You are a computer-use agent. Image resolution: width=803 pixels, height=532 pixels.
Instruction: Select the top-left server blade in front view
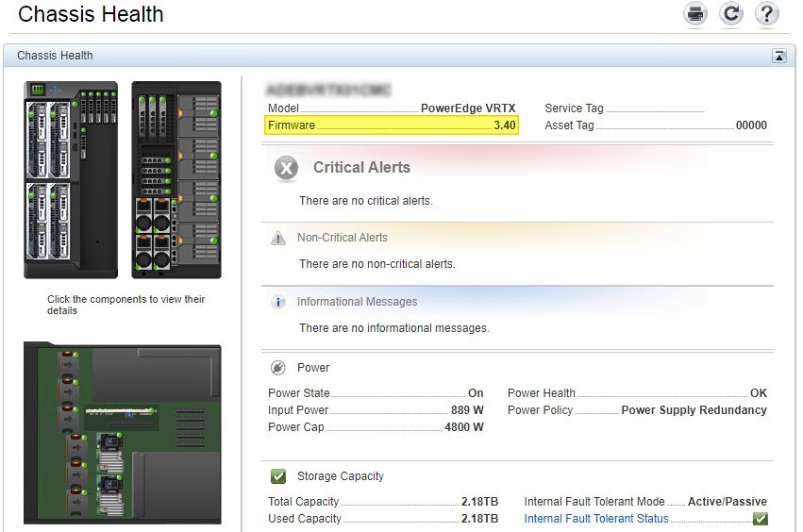coord(39,137)
